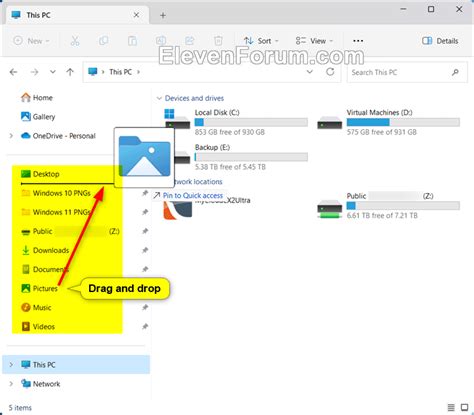Click the Delete trash icon
The width and height of the screenshot is (474, 415).
coord(218,41)
